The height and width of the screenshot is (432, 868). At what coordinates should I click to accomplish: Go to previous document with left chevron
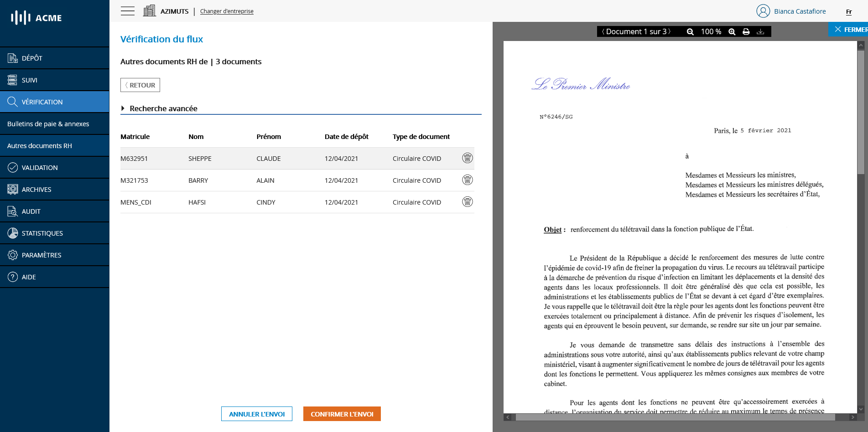pos(603,31)
